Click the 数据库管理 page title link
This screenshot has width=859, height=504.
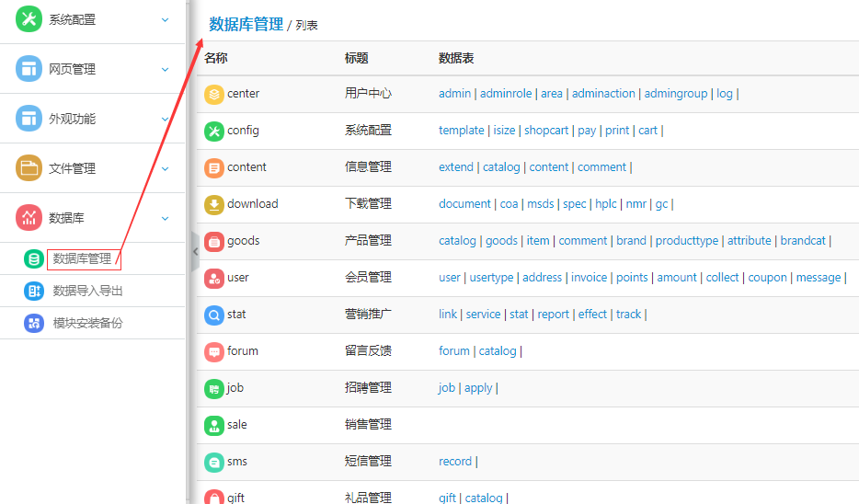(x=246, y=25)
